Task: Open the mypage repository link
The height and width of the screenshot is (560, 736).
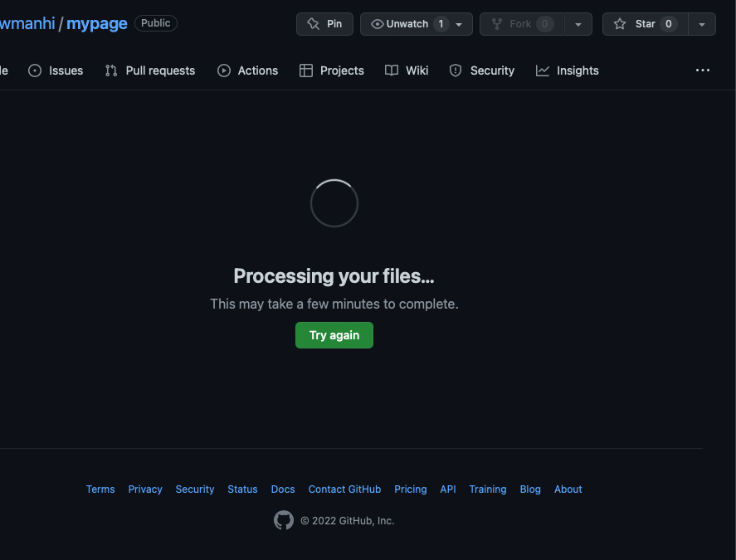Action: [x=97, y=23]
